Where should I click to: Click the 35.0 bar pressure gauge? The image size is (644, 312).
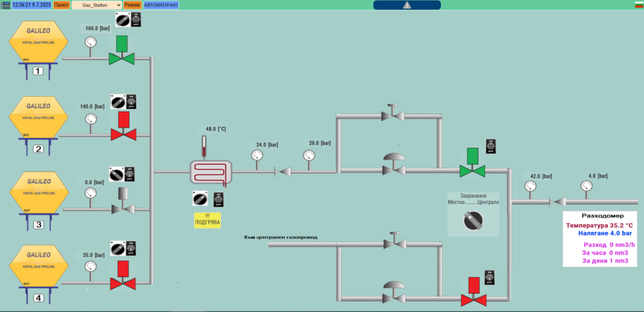[x=90, y=267]
